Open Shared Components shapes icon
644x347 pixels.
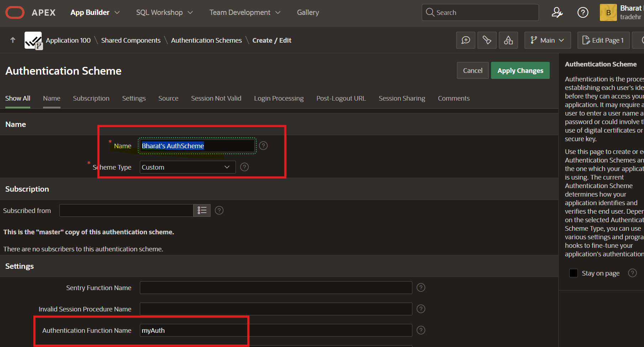[x=508, y=40]
